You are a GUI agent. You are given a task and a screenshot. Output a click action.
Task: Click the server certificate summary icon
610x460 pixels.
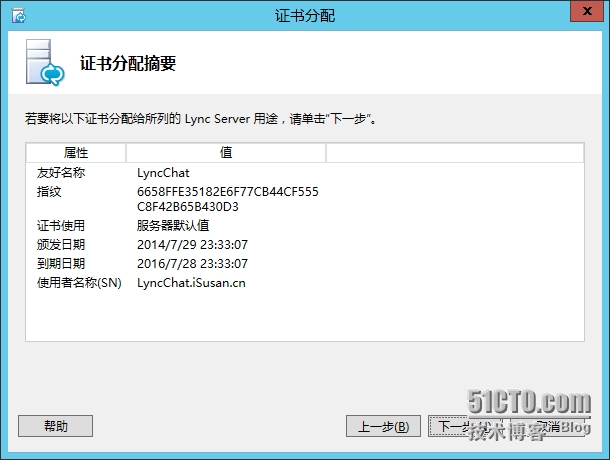[x=45, y=62]
